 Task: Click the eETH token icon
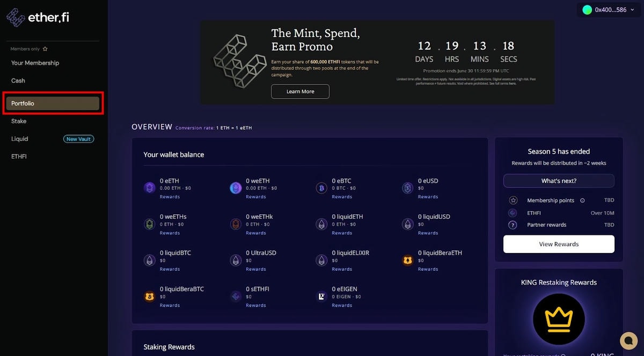tap(149, 188)
